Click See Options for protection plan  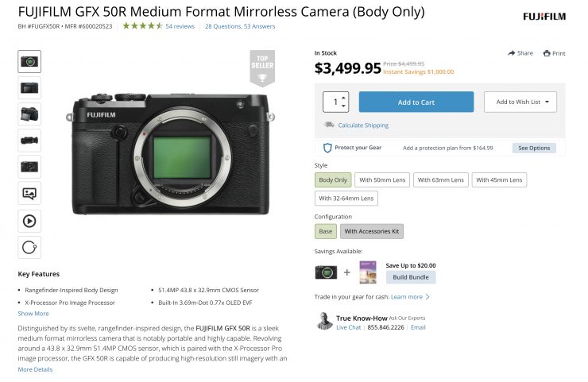[x=534, y=148]
